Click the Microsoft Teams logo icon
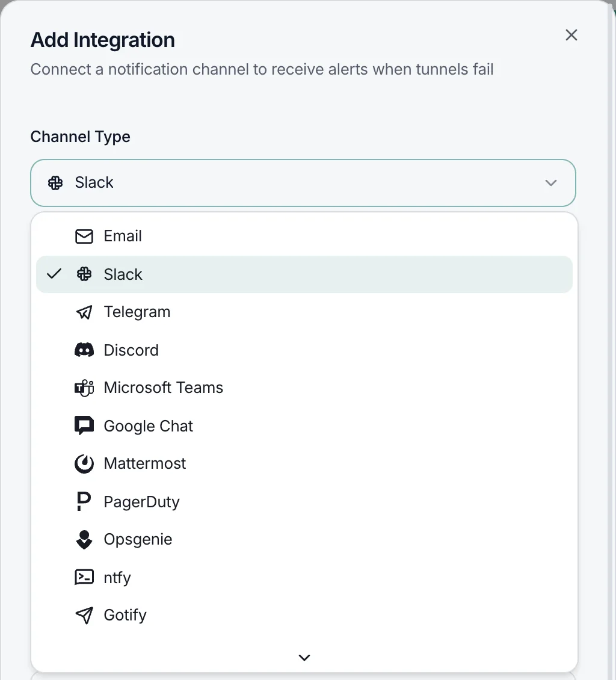The image size is (616, 680). pyautogui.click(x=84, y=388)
